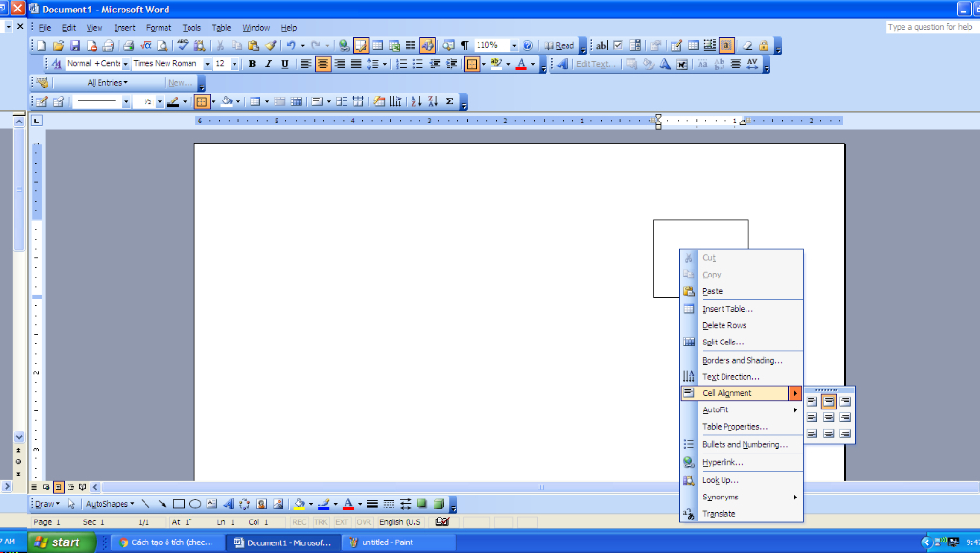
Task: Select the Rectangle tool in Drawing toolbar
Action: [x=179, y=504]
